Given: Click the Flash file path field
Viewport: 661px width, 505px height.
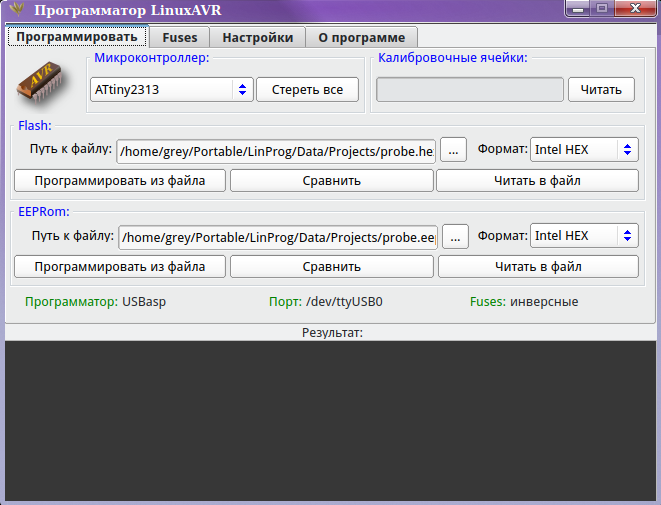Looking at the screenshot, I should 276,151.
